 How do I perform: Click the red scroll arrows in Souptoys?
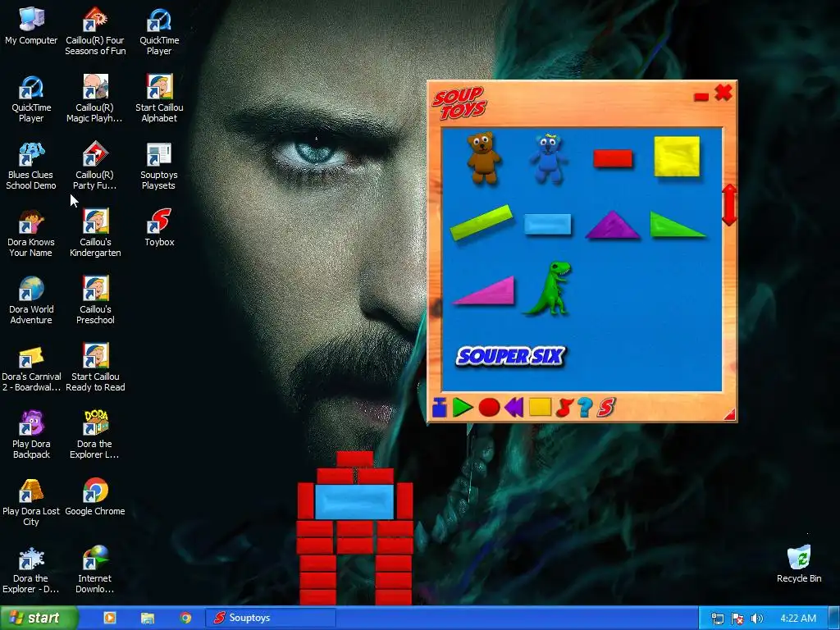point(728,204)
